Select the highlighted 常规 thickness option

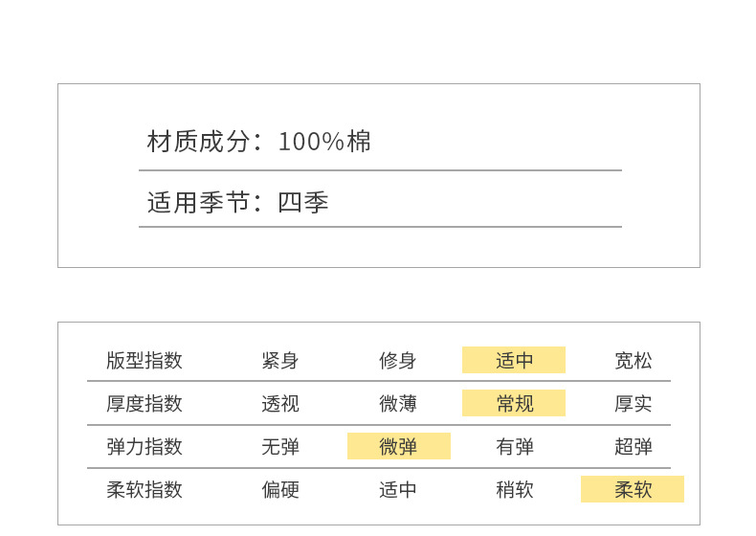(514, 404)
